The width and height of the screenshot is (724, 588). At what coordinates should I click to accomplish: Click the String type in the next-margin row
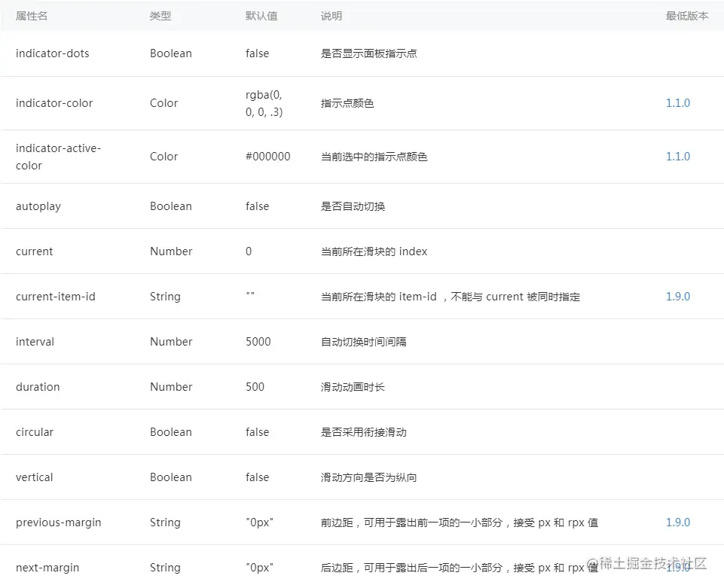[x=165, y=568]
